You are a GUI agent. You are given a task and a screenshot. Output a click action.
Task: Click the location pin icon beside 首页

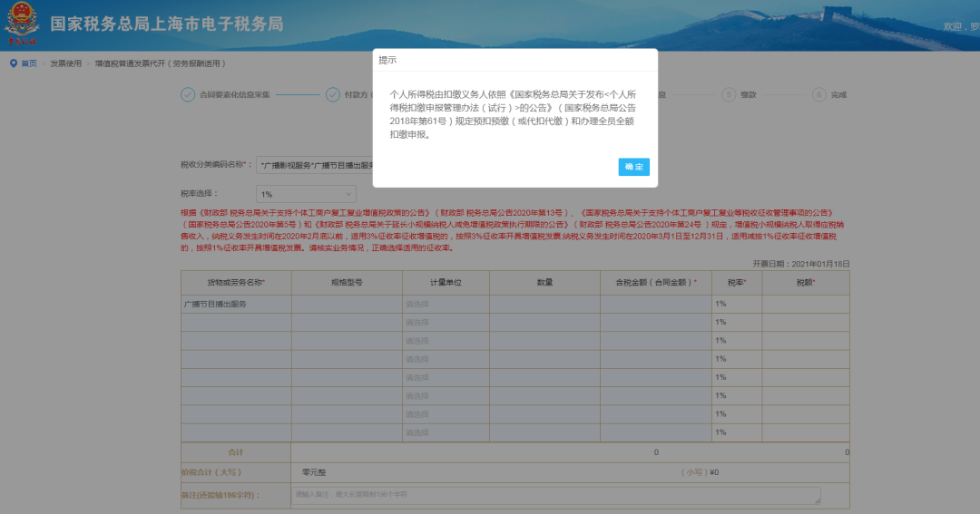pos(13,63)
